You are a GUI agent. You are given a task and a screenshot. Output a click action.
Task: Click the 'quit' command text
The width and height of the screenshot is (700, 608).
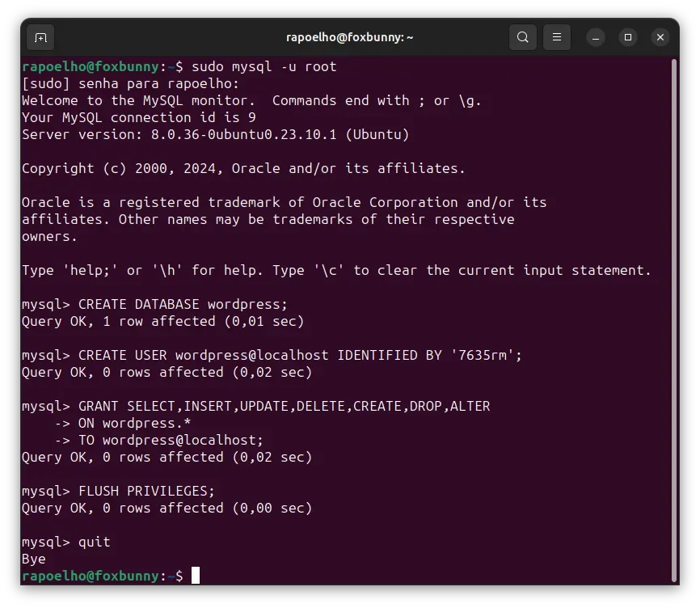coord(94,542)
